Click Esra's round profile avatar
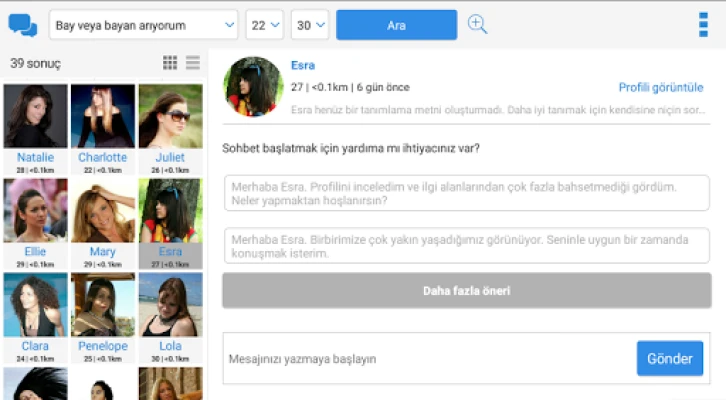The height and width of the screenshot is (400, 726). coord(252,87)
